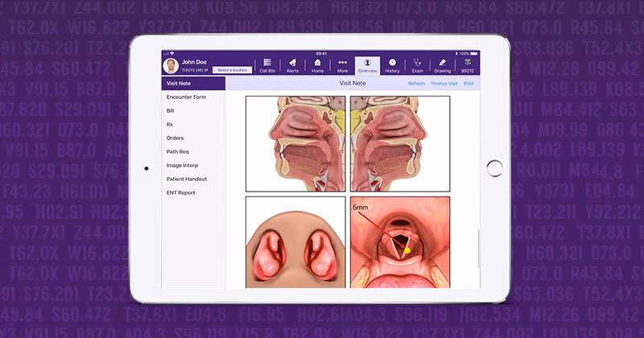
Task: Click the Finalize Visit link
Action: [x=444, y=84]
